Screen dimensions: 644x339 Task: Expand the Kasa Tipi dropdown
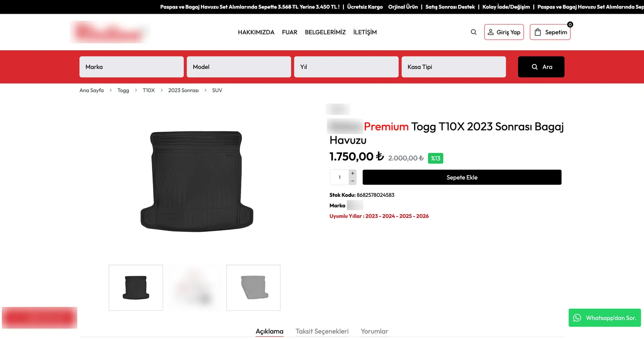click(x=454, y=67)
